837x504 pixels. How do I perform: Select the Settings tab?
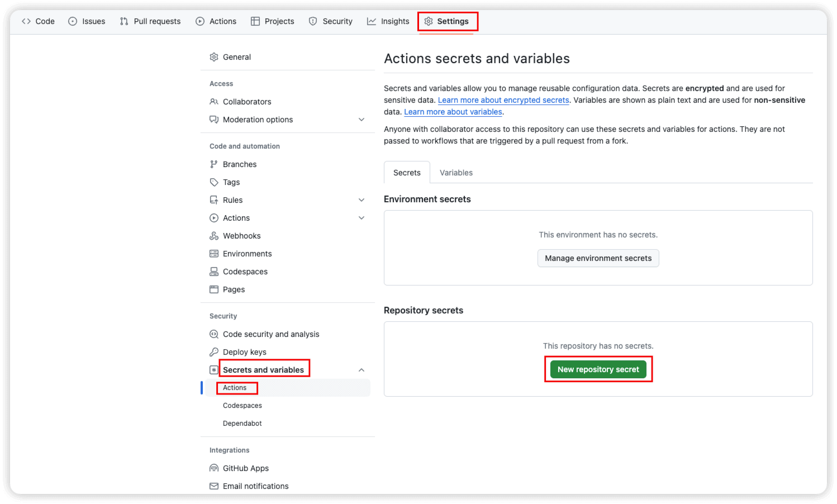(x=446, y=21)
